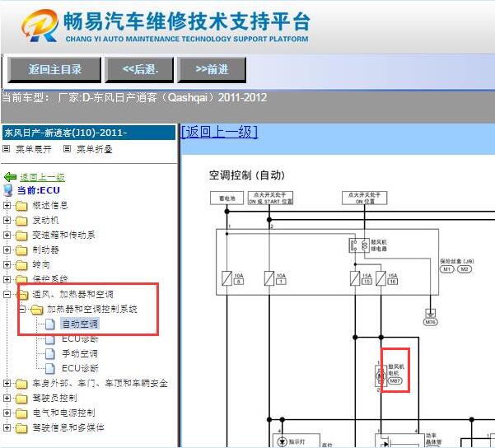495x448 pixels.
Task: Click the computer icon beside 当前:ECU
Action: point(8,190)
